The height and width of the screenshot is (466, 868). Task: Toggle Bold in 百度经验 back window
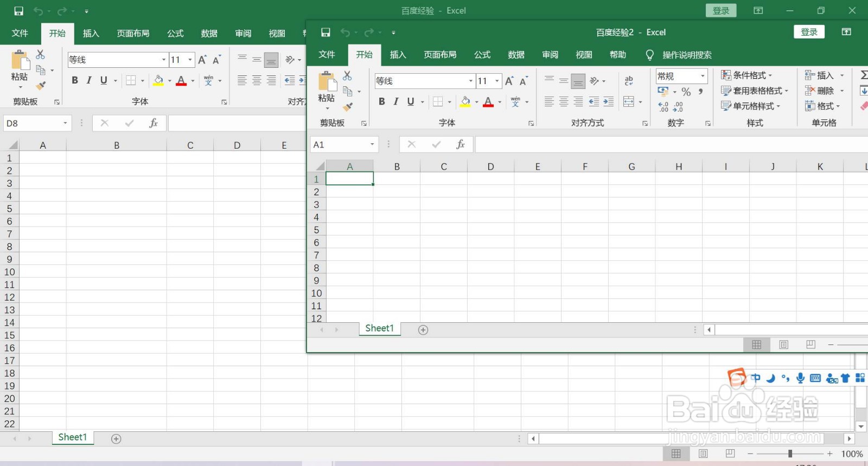pyautogui.click(x=75, y=80)
